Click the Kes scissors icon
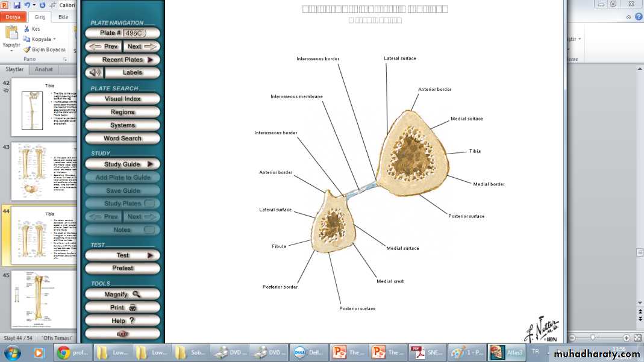644x362 pixels. click(27, 29)
